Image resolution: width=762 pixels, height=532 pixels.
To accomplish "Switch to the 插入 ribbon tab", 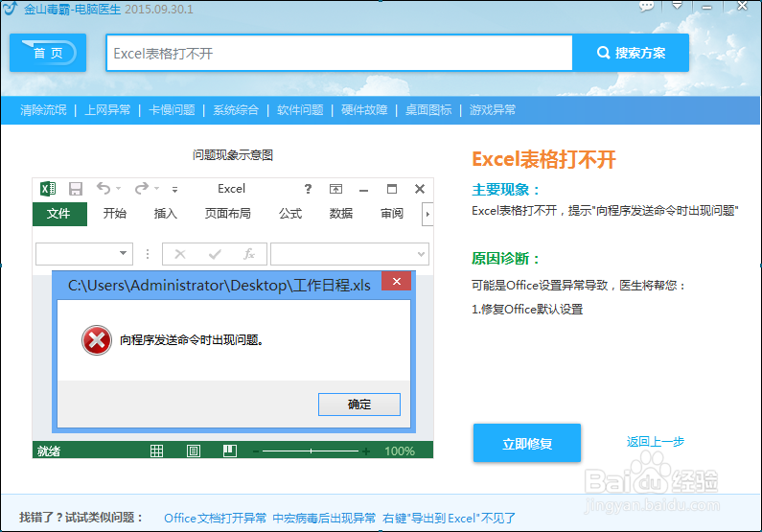I will (x=165, y=214).
